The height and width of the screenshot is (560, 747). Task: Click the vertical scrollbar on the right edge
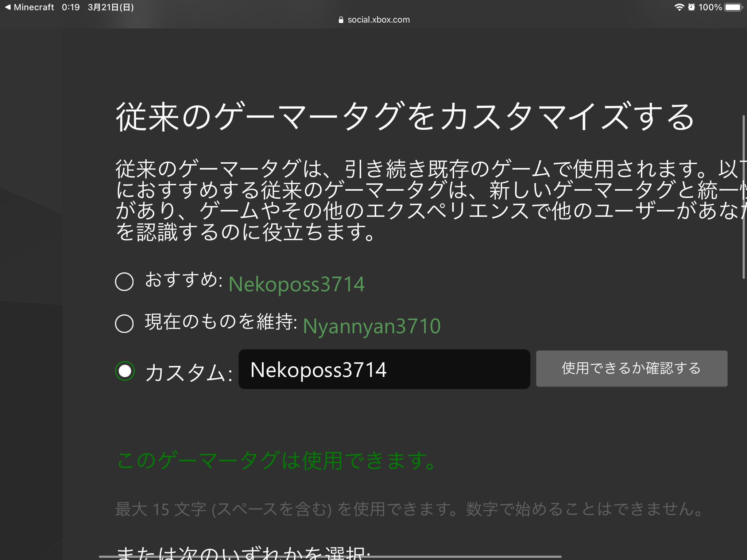[x=744, y=197]
